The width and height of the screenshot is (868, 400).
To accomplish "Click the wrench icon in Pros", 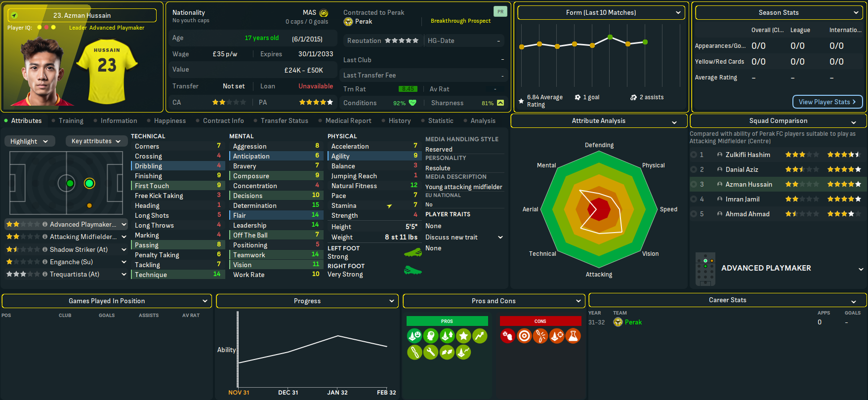I will tap(431, 352).
